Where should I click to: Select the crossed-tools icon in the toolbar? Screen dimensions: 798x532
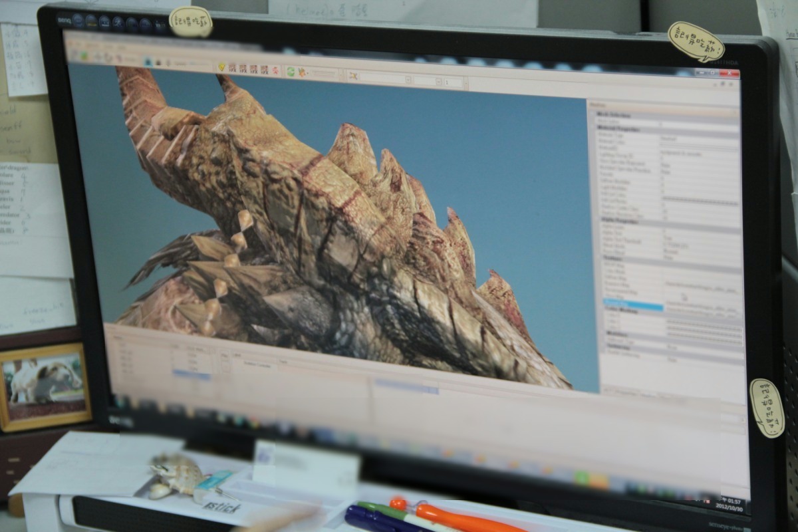352,76
